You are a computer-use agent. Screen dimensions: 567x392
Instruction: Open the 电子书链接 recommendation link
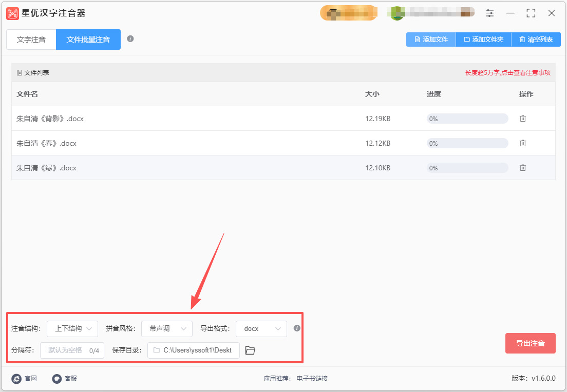pos(312,379)
